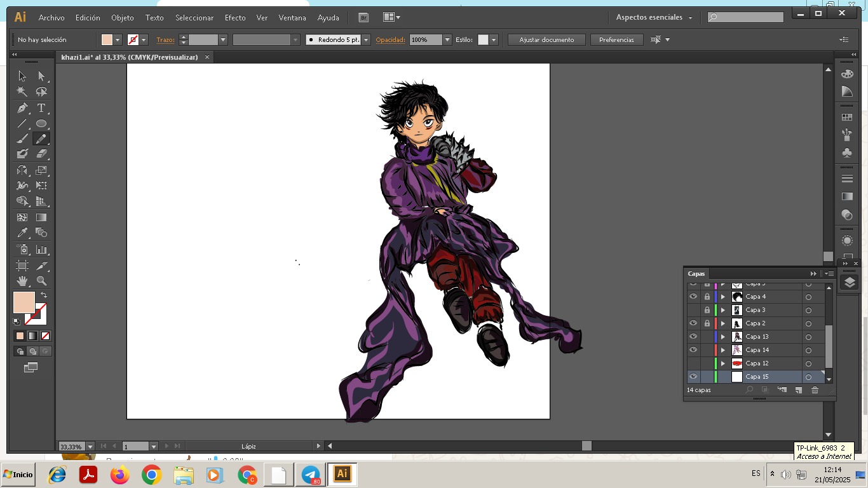The height and width of the screenshot is (488, 868).
Task: Open the Color panel palette icon
Action: [847, 74]
